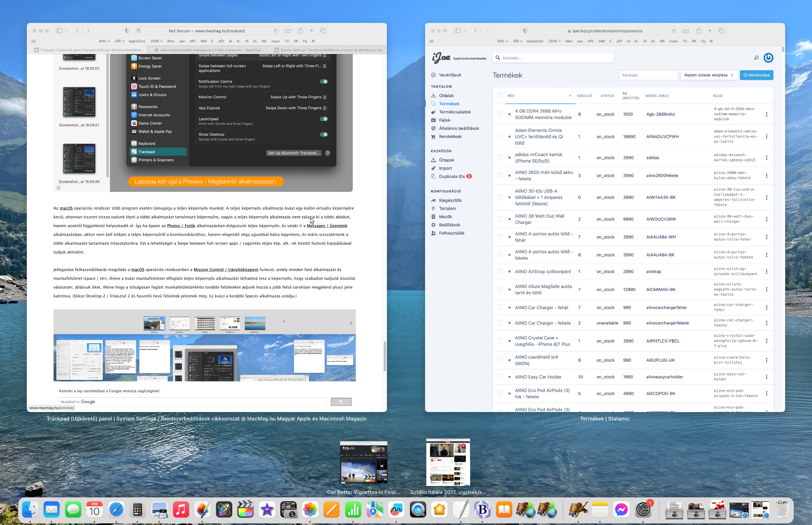812x525 pixels.
Task: Switch to the About battery health management tab
Action: pos(209,50)
